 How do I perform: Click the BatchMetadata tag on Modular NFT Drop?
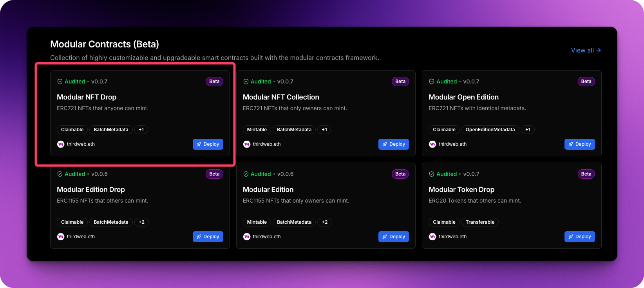pos(111,130)
